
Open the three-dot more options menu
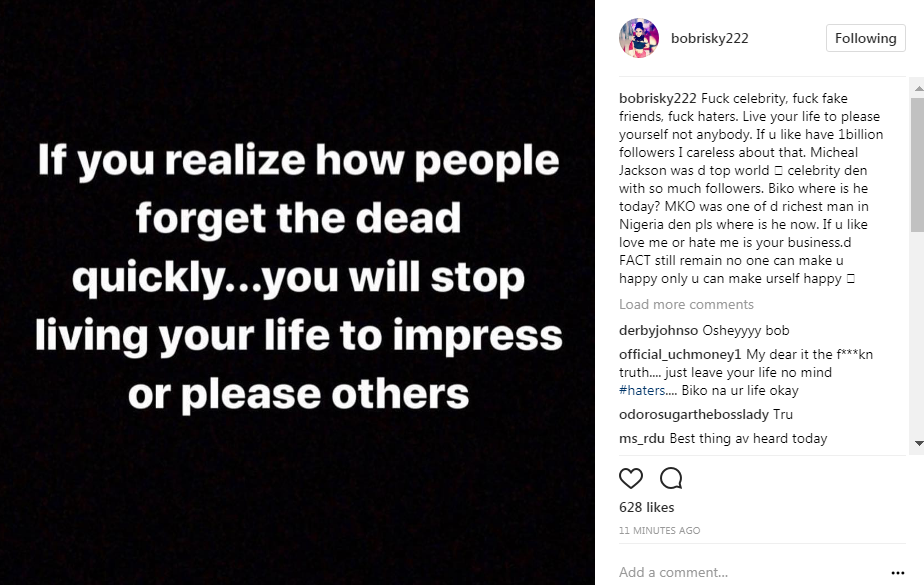897,573
